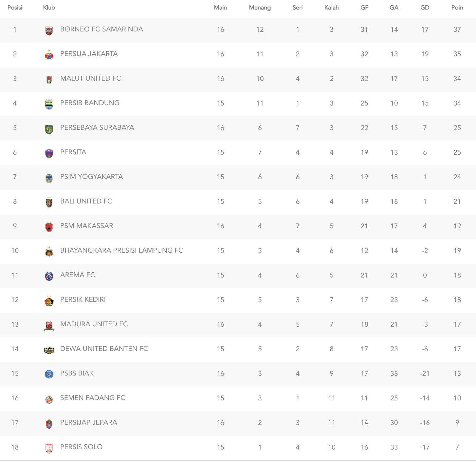The image size is (476, 462).
Task: Select the Bhayangkara Presisi Lampung FC name
Action: coord(121,250)
